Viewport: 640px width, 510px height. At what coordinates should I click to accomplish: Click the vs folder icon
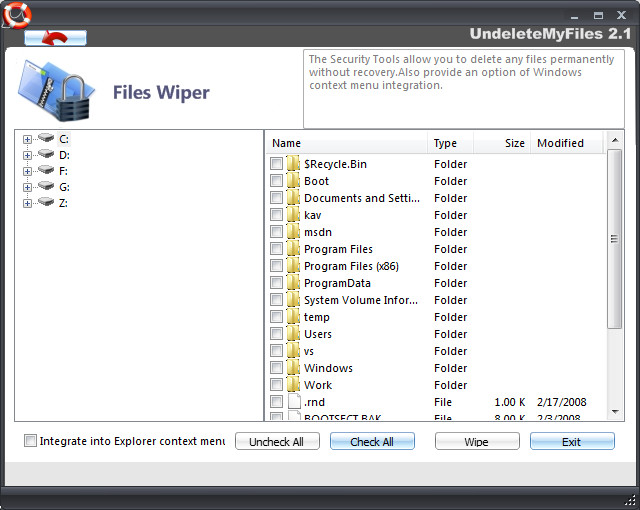pos(293,351)
